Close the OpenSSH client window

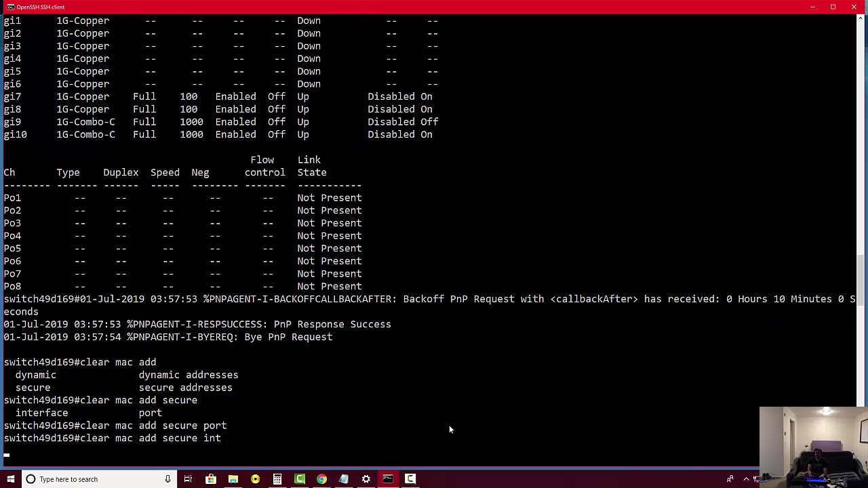point(854,7)
